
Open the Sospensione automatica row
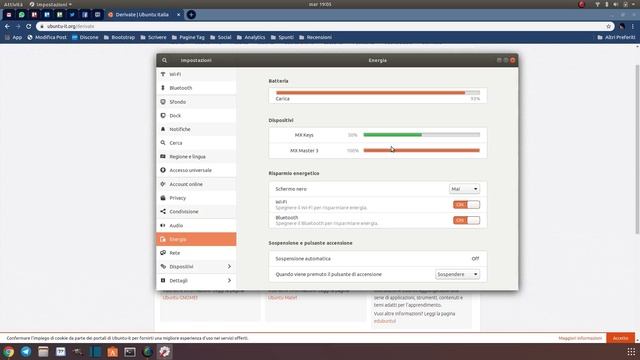coord(378,259)
